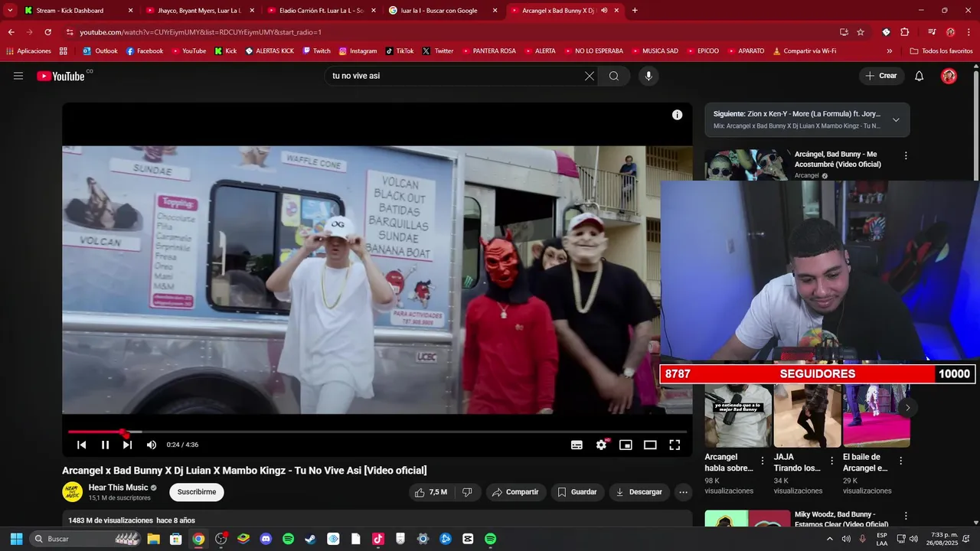Go to the previous video
Viewport: 980px width, 551px height.
coord(82,445)
